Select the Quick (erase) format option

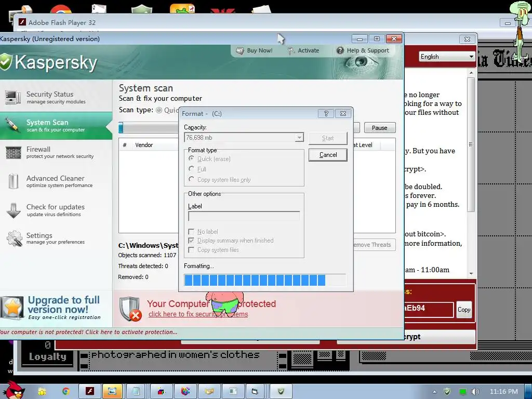pyautogui.click(x=191, y=158)
